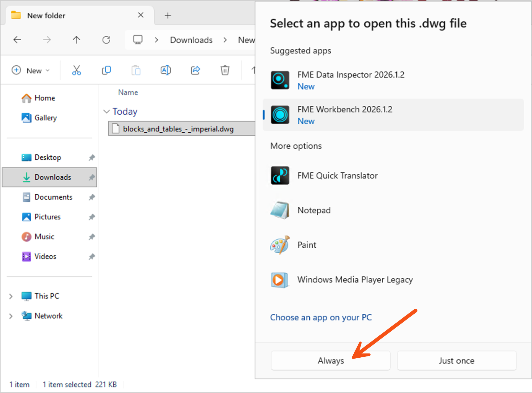The width and height of the screenshot is (532, 393).
Task: Click the Always button
Action: tap(331, 360)
